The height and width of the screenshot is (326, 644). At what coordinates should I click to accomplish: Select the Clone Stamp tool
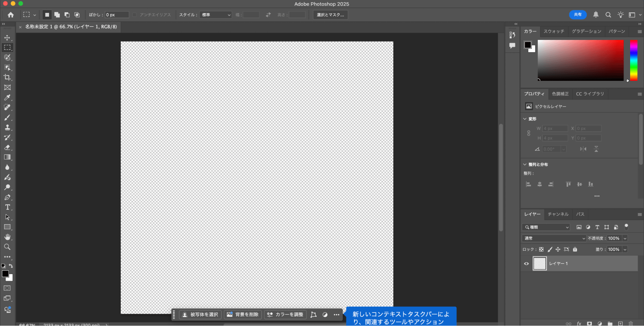pos(7,127)
